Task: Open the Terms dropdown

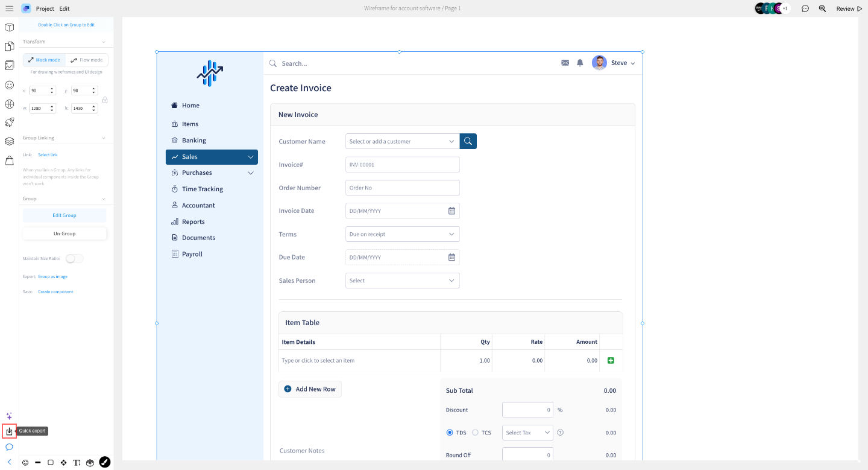Action: [x=402, y=234]
